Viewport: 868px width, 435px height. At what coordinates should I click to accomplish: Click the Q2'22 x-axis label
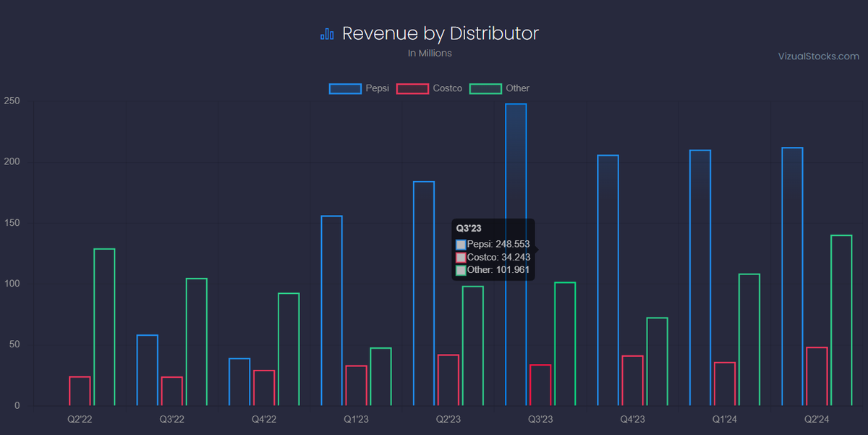[80, 419]
